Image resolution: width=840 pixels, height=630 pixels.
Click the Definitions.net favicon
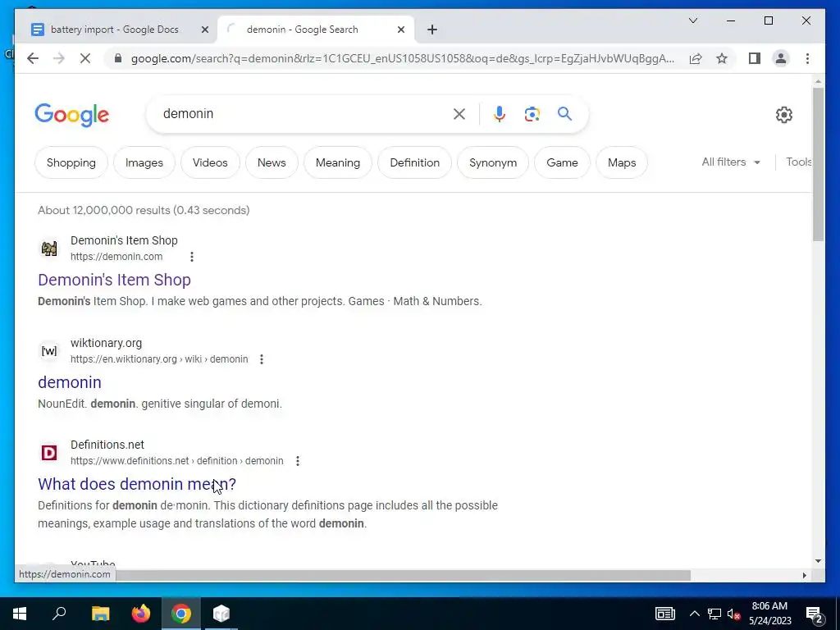click(49, 453)
